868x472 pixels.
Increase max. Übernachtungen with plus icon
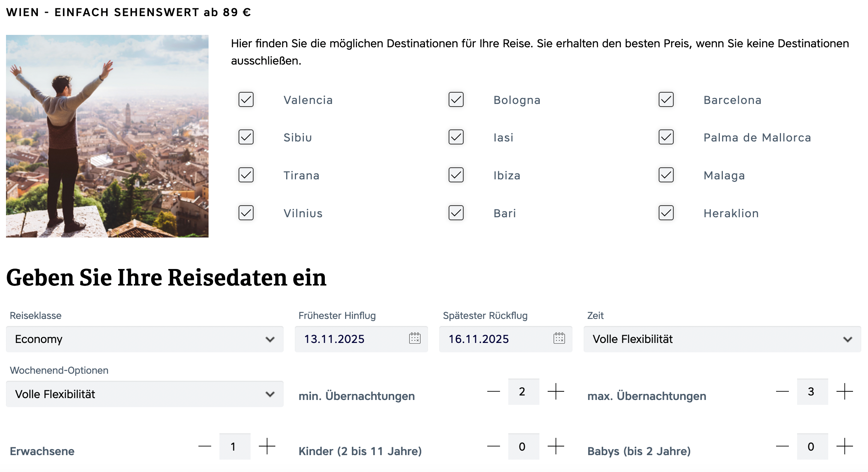coord(844,392)
